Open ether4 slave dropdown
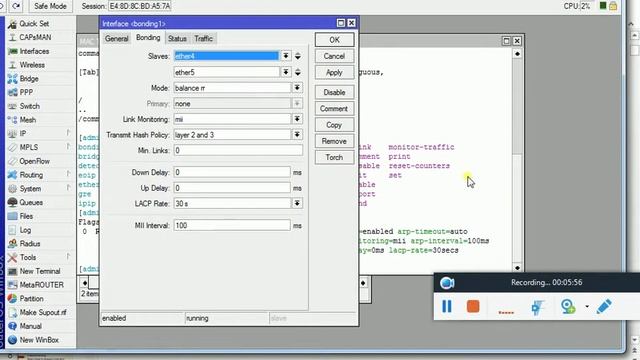 [286, 56]
